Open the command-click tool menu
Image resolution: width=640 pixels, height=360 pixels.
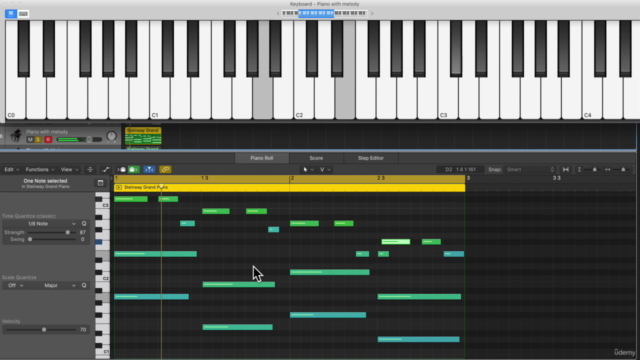pos(325,169)
